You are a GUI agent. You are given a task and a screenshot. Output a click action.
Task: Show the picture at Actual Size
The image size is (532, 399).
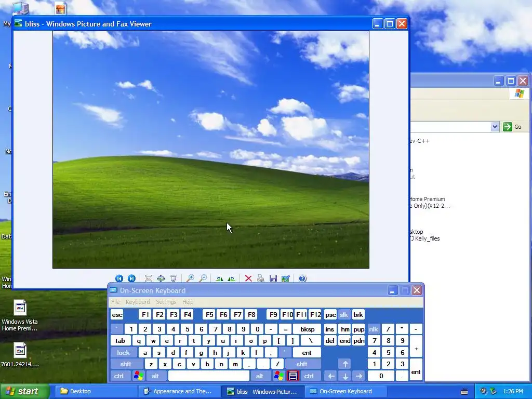161,278
